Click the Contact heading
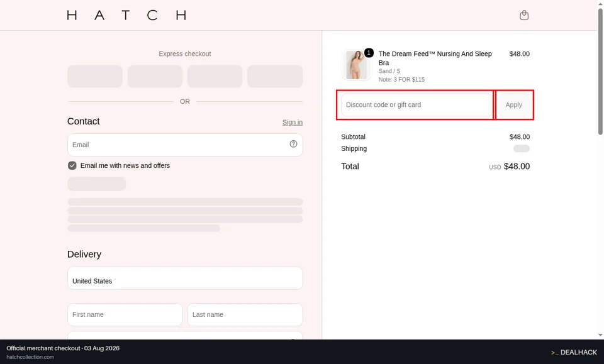This screenshot has width=604, height=364. (x=83, y=121)
